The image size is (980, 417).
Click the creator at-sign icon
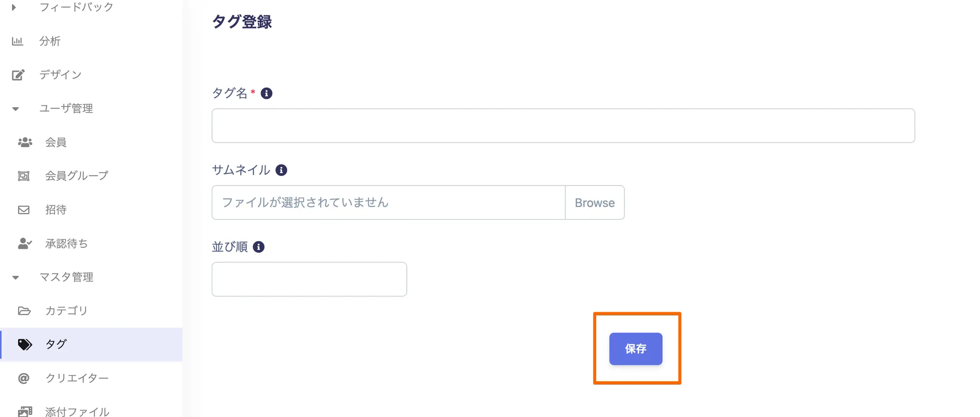(x=23, y=378)
